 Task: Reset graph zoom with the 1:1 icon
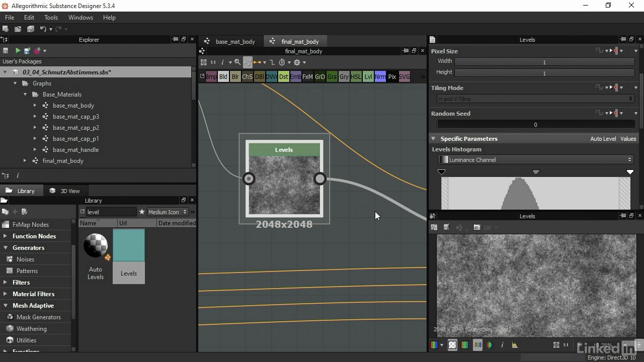(x=213, y=62)
